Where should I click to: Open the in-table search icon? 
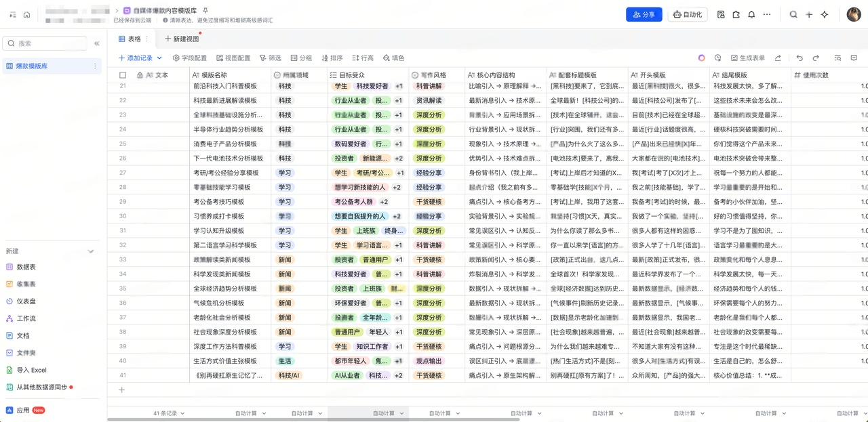[836, 58]
